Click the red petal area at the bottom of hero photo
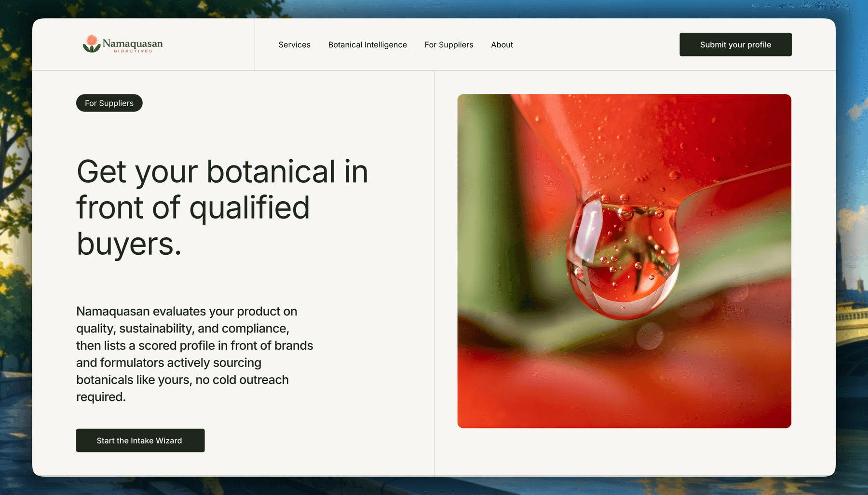Viewport: 868px width, 495px height. [624, 391]
